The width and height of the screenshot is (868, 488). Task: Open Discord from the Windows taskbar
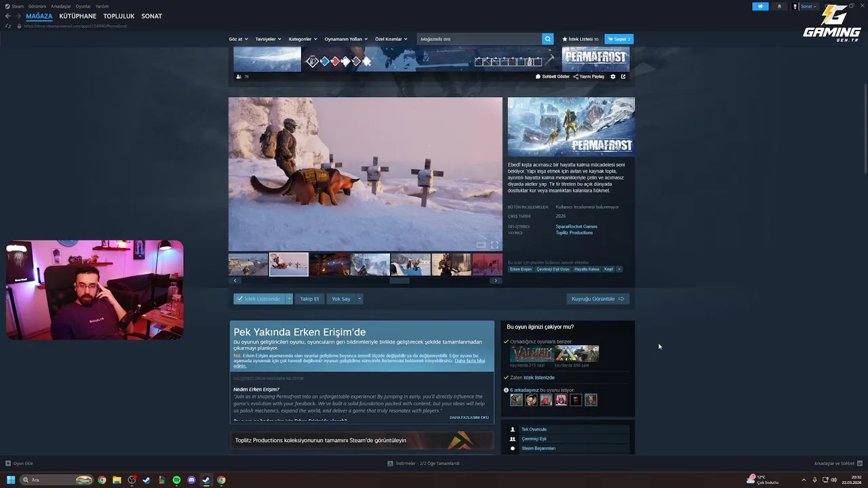(191, 480)
